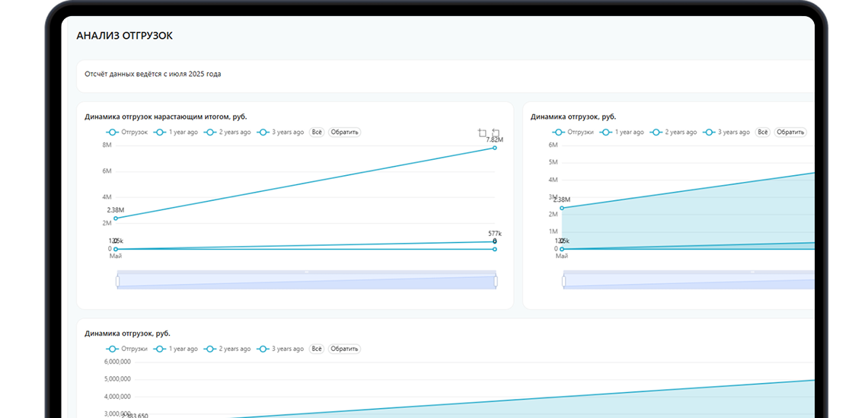Viewport: 868px width, 418px height.
Task: Toggle '2 years ago' series in bottom chart
Action: pyautogui.click(x=228, y=349)
